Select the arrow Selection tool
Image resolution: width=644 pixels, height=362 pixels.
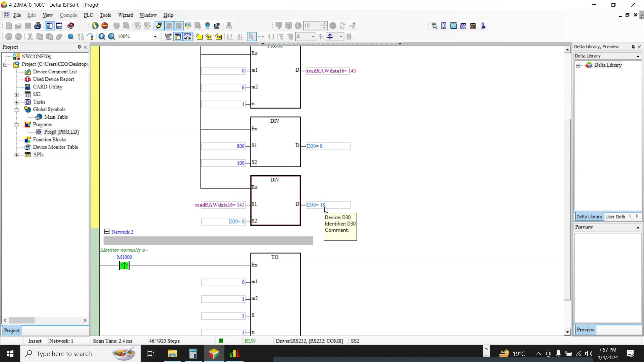point(251,37)
